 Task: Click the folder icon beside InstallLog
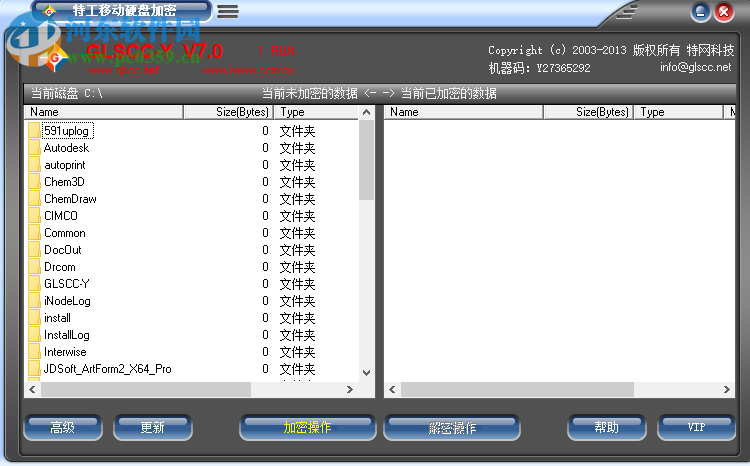coord(34,334)
